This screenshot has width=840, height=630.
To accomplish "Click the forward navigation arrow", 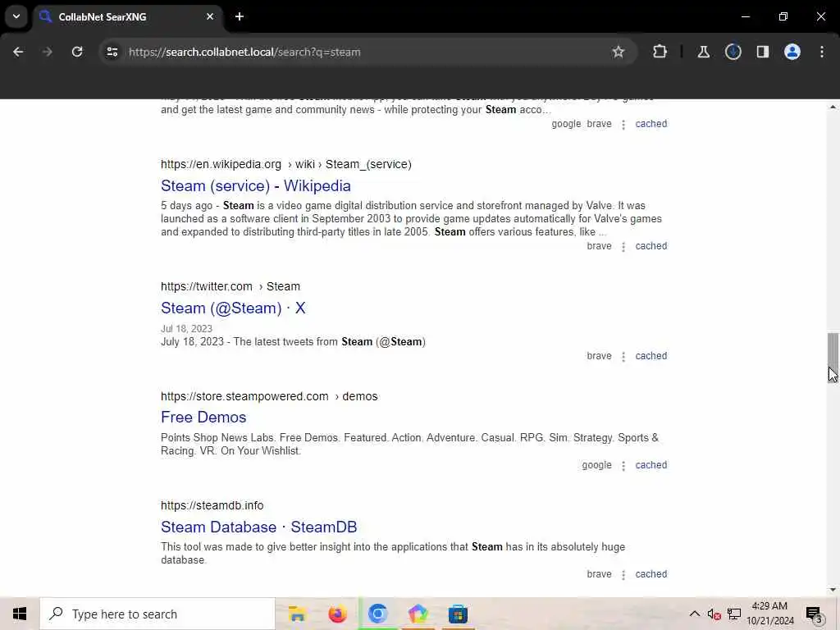I will click(x=47, y=52).
